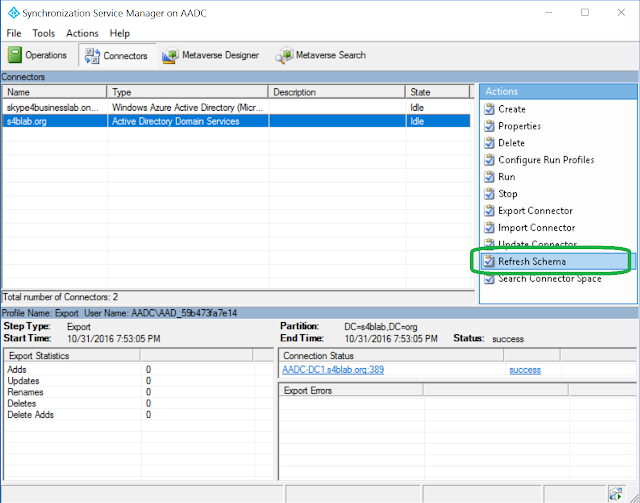Image resolution: width=640 pixels, height=503 pixels.
Task: Click the icon beside Export Connector
Action: (489, 211)
